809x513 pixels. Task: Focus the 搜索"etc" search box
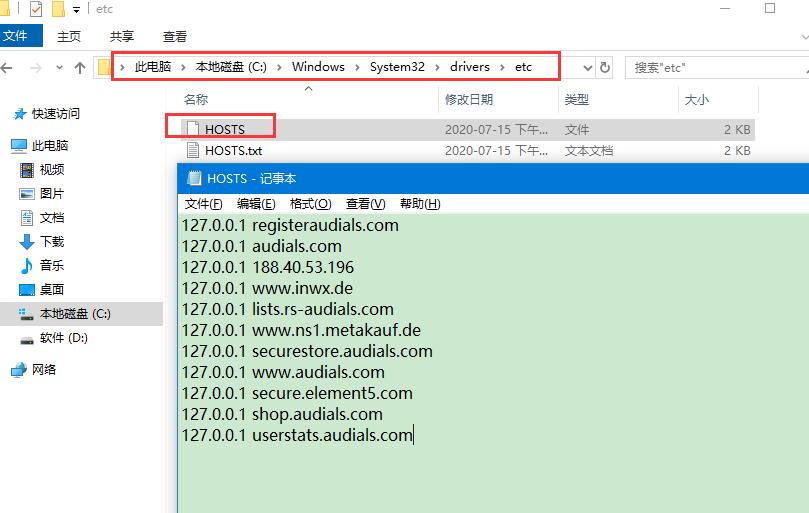click(717, 68)
